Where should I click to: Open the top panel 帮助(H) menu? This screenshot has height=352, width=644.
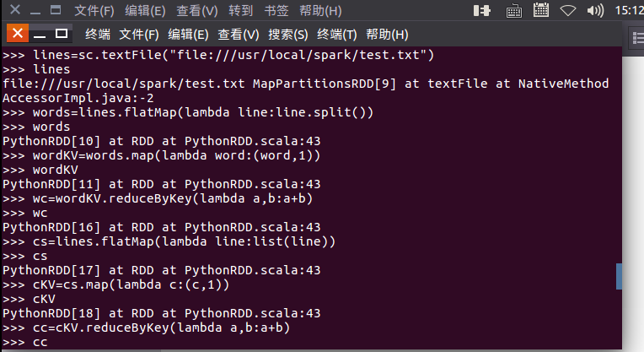320,11
